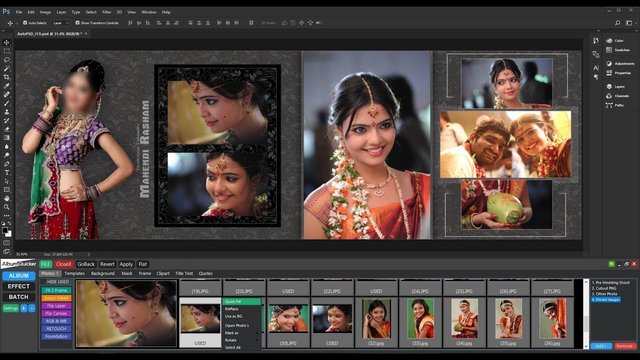The width and height of the screenshot is (640, 360).
Task: Select the Healing Brush tool
Action: click(7, 94)
